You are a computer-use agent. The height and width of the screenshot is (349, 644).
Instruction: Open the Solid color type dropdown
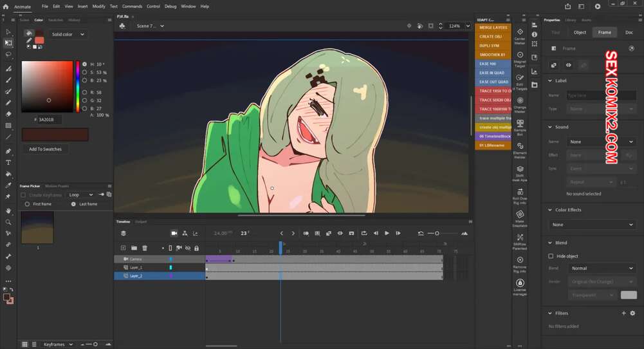tap(68, 34)
